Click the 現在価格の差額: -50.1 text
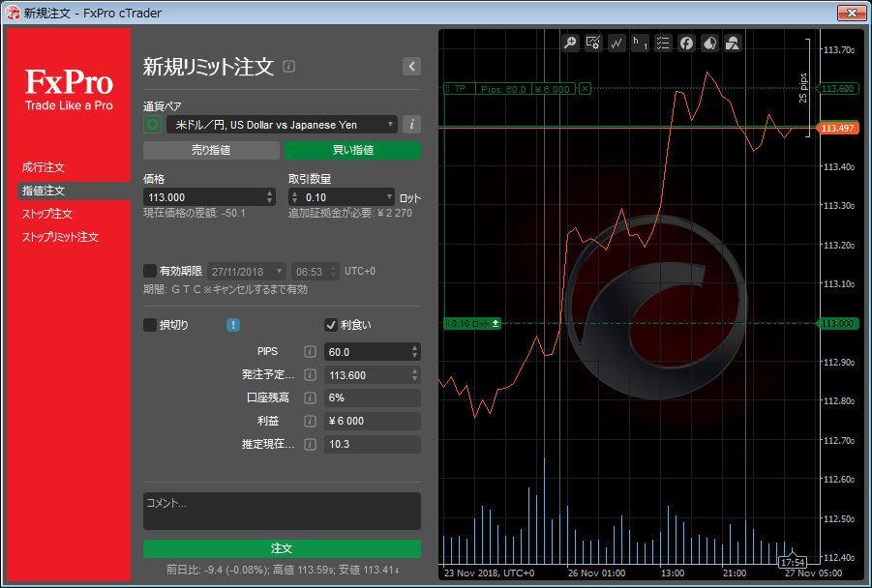 195,214
